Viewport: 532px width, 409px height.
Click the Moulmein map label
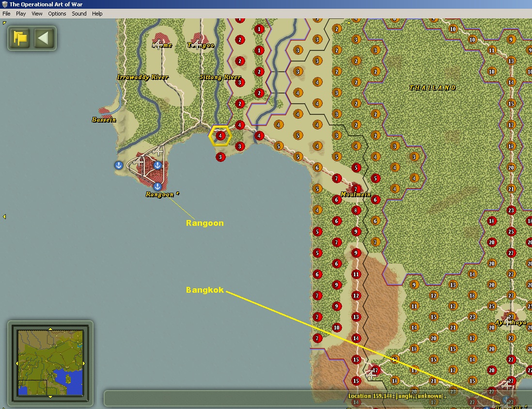coord(356,194)
